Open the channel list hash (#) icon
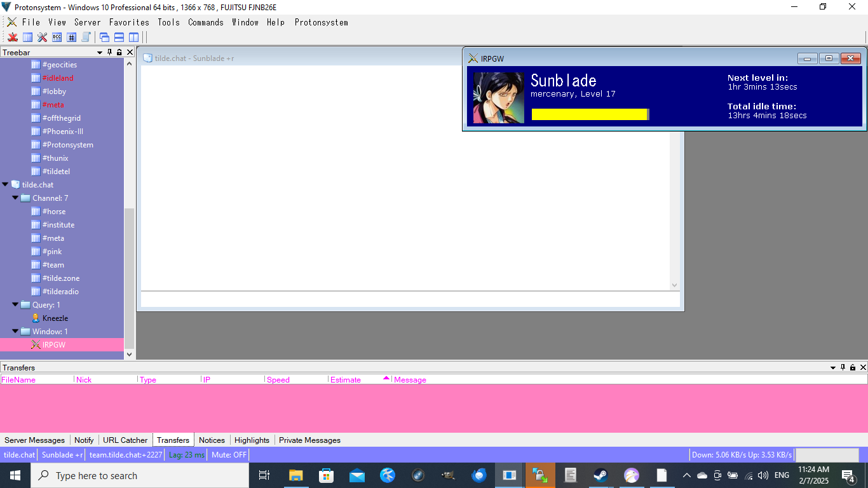 pyautogui.click(x=71, y=37)
